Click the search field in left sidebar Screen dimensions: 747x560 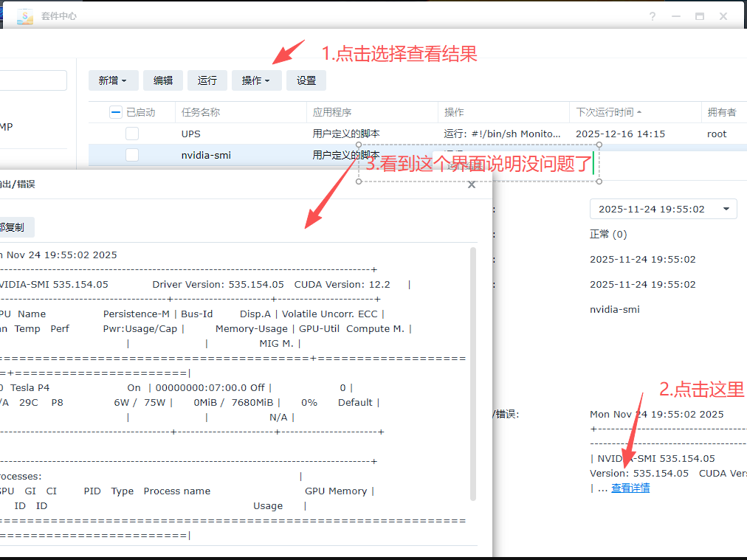coord(33,80)
